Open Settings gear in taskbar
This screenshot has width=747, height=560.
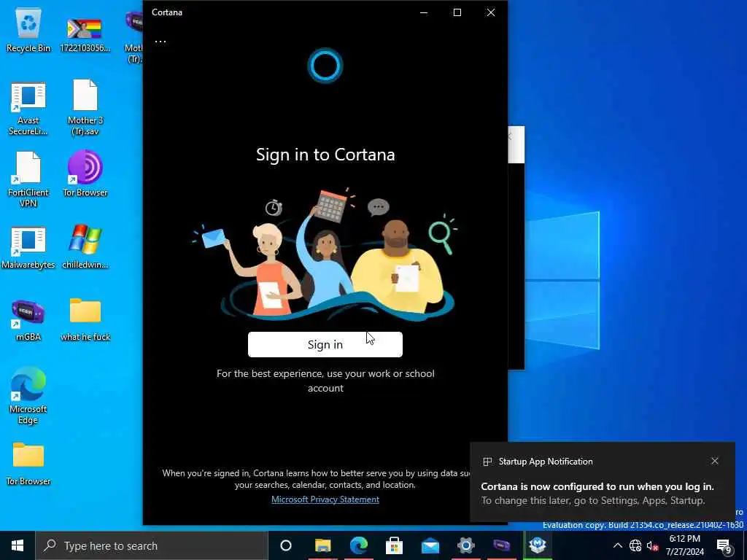coord(466,545)
